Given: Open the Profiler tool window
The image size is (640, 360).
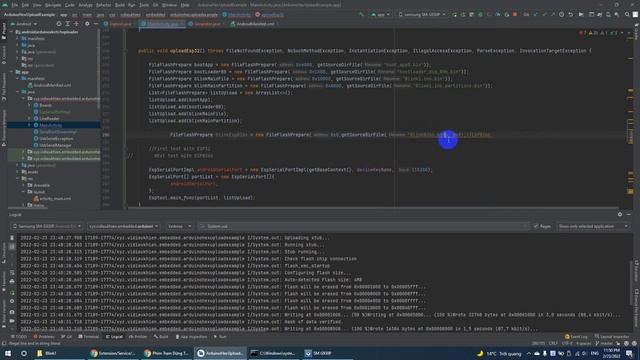Looking at the screenshot, I should tap(138, 337).
